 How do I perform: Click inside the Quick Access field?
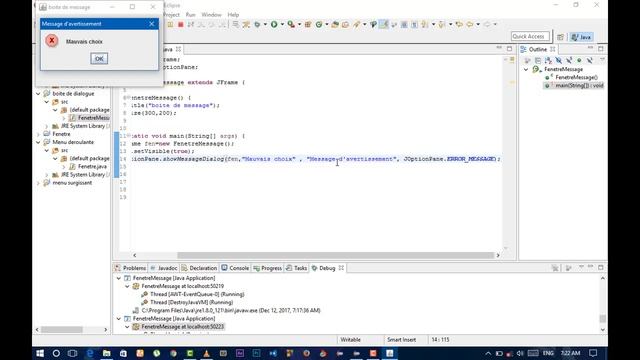click(530, 36)
